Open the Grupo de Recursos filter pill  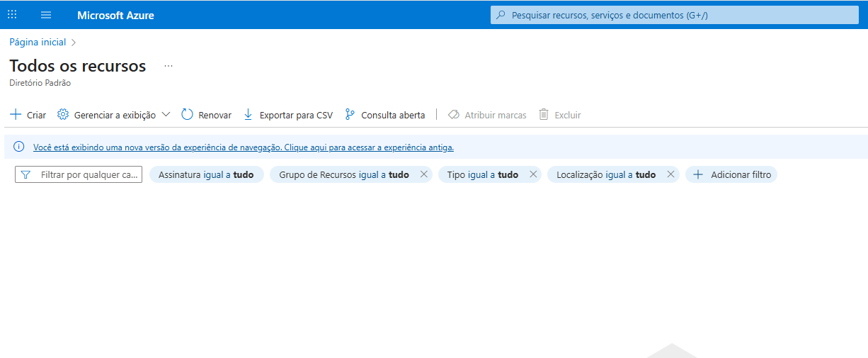point(344,174)
